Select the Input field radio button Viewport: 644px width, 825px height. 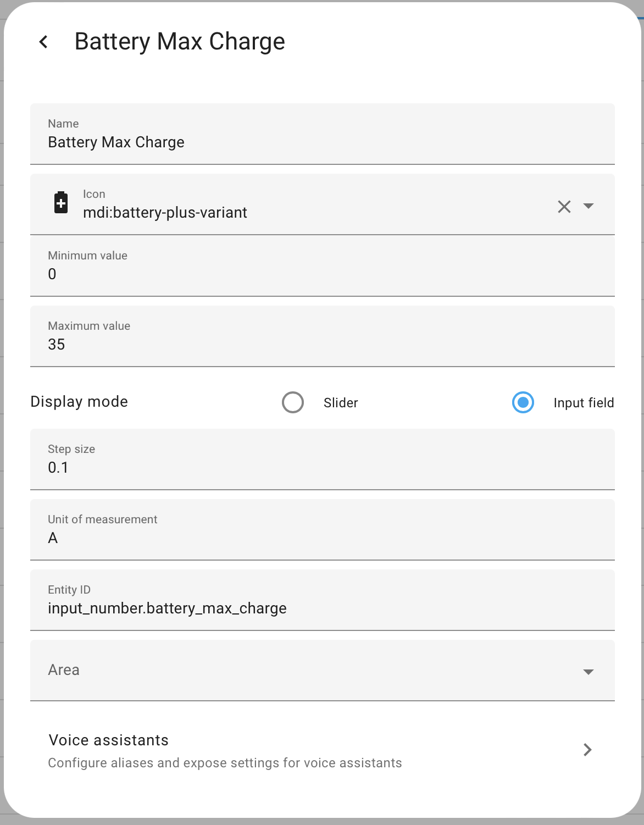[523, 402]
